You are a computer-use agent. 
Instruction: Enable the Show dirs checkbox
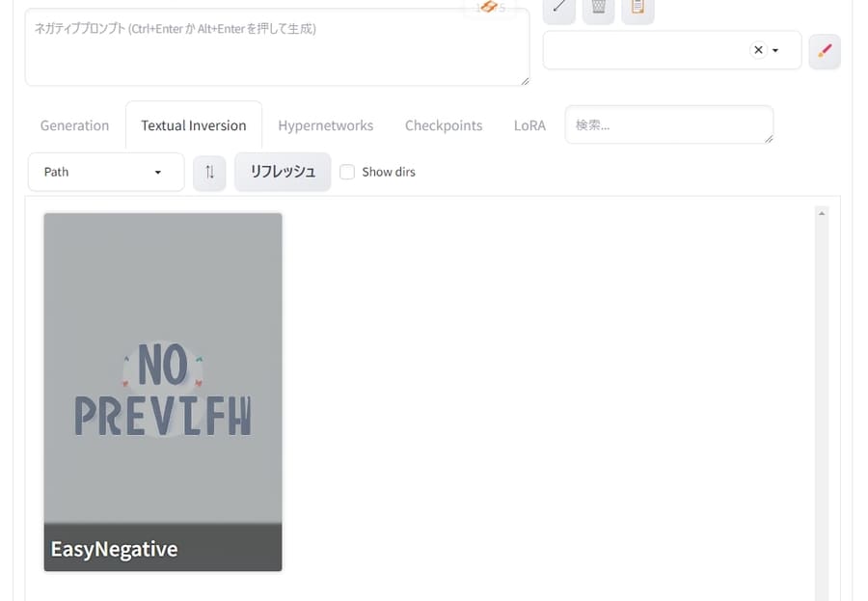click(x=347, y=172)
